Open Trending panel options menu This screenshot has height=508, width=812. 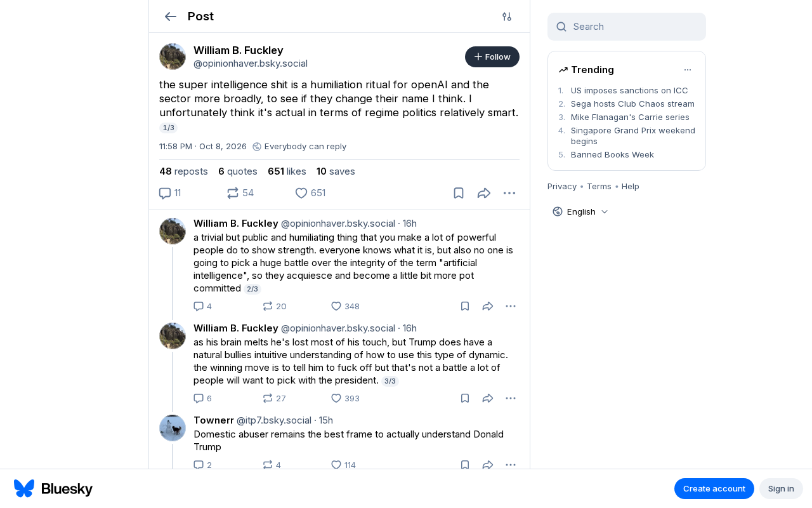click(x=688, y=70)
